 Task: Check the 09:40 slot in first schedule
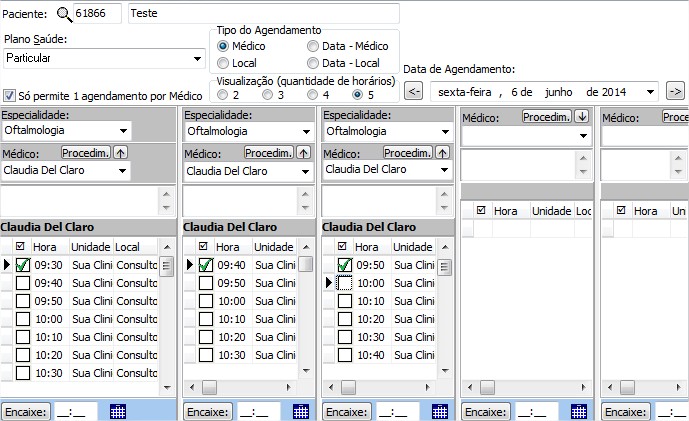22,283
